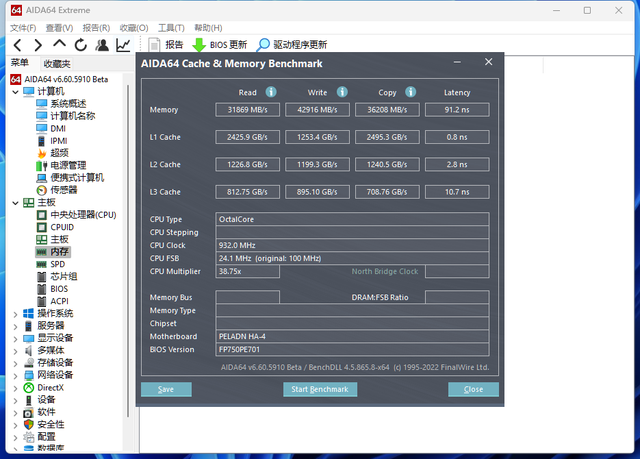Expand the 软件 tree node

[15, 412]
